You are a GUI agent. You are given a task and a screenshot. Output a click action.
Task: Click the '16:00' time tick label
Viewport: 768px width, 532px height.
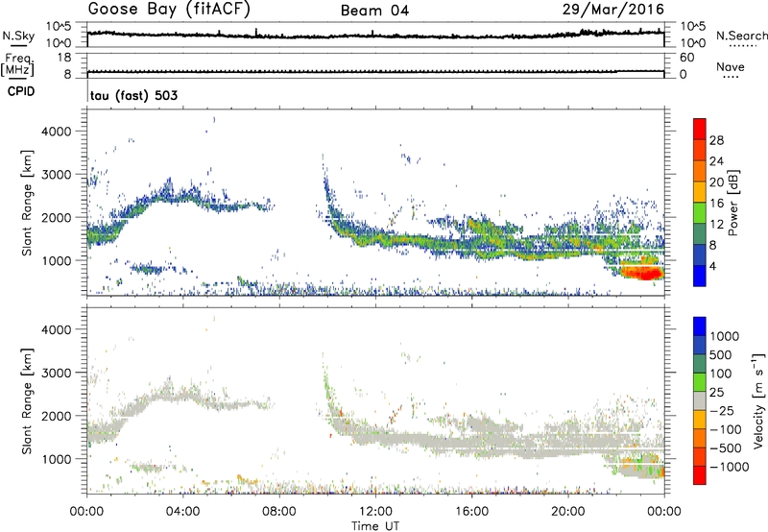471,512
